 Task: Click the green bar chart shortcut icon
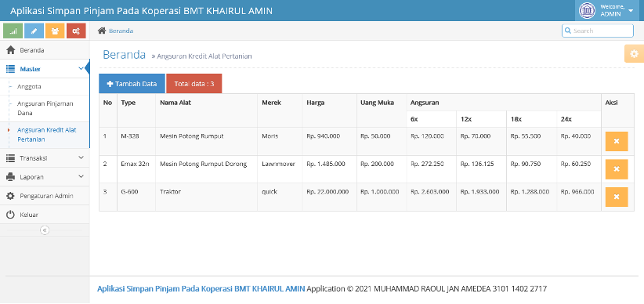click(13, 31)
